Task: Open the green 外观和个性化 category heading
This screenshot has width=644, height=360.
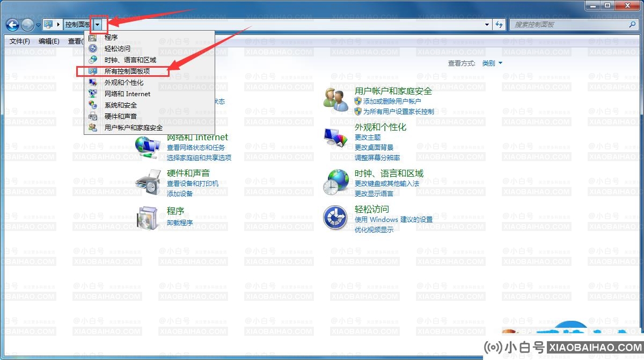Action: [380, 127]
